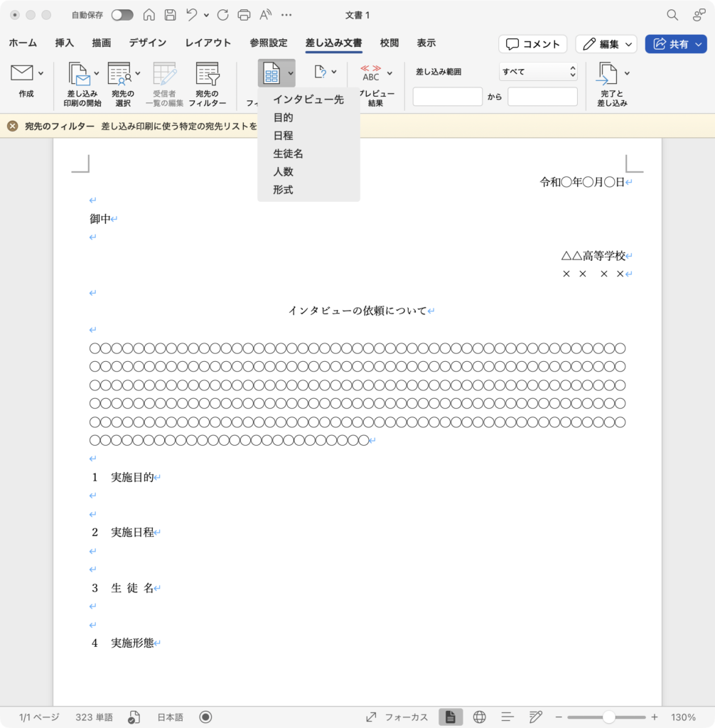Image resolution: width=715 pixels, height=728 pixels.
Task: Toggle the 自動保存 switch
Action: pyautogui.click(x=122, y=15)
